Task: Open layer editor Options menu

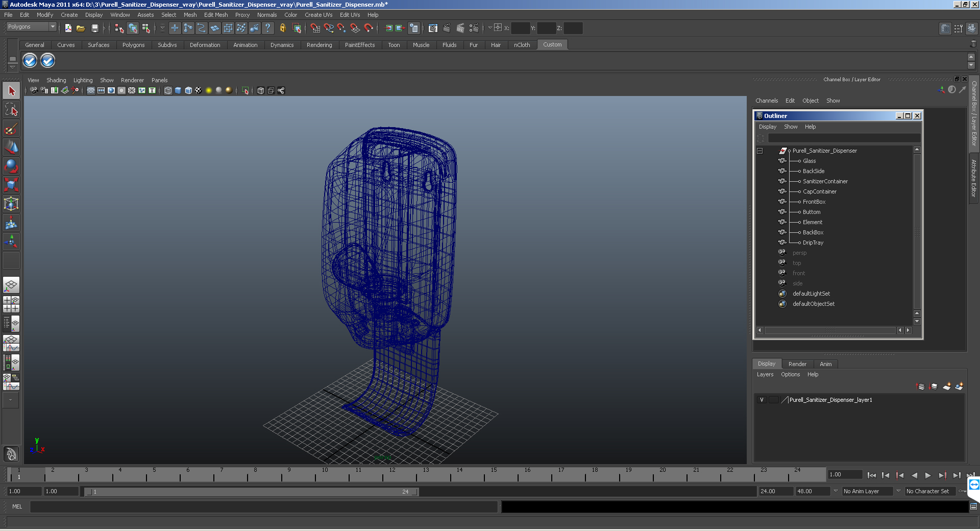Action: click(x=790, y=374)
